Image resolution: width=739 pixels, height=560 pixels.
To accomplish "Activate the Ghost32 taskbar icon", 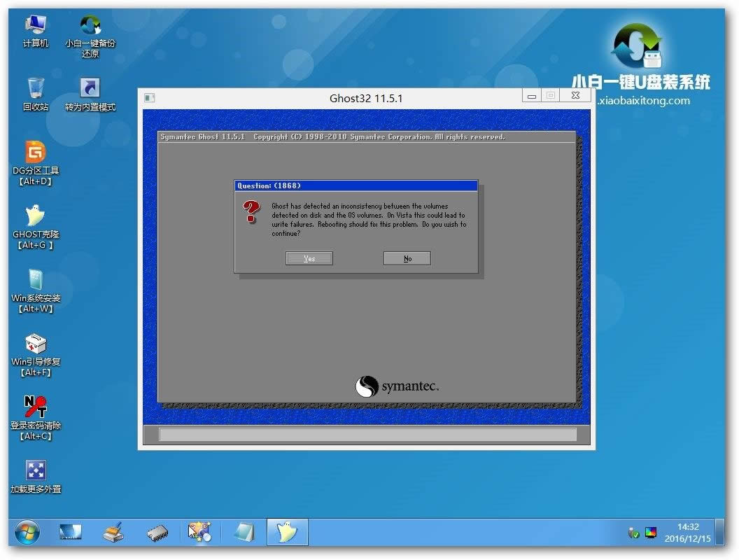I will pyautogui.click(x=287, y=532).
